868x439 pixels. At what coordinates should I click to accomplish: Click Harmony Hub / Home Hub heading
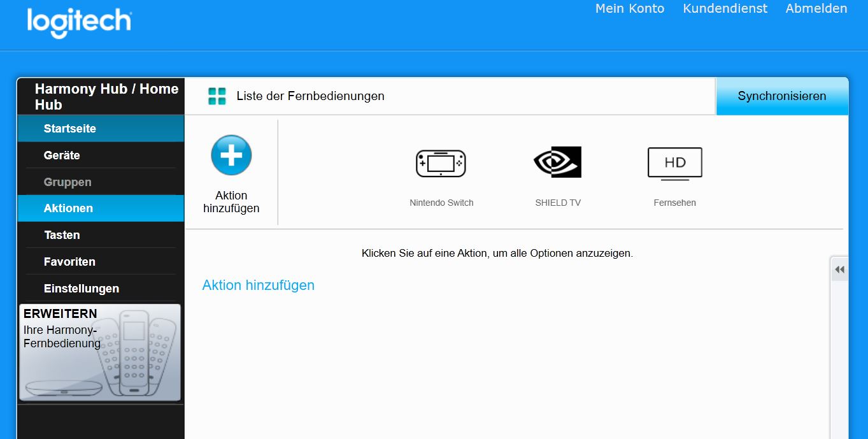106,97
